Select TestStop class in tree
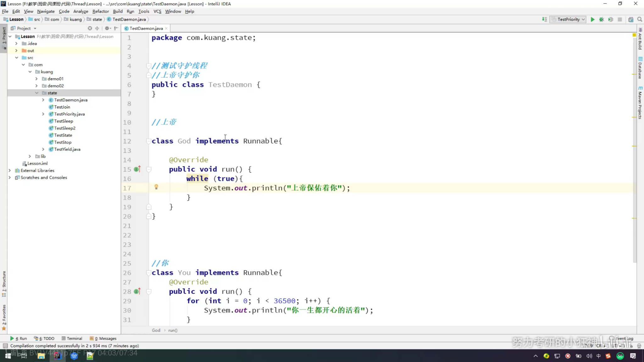Screen dimensions: 644x362 (x=63, y=142)
